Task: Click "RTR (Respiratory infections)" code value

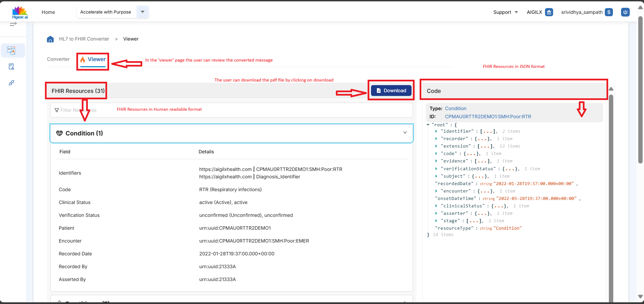Action: [230, 189]
